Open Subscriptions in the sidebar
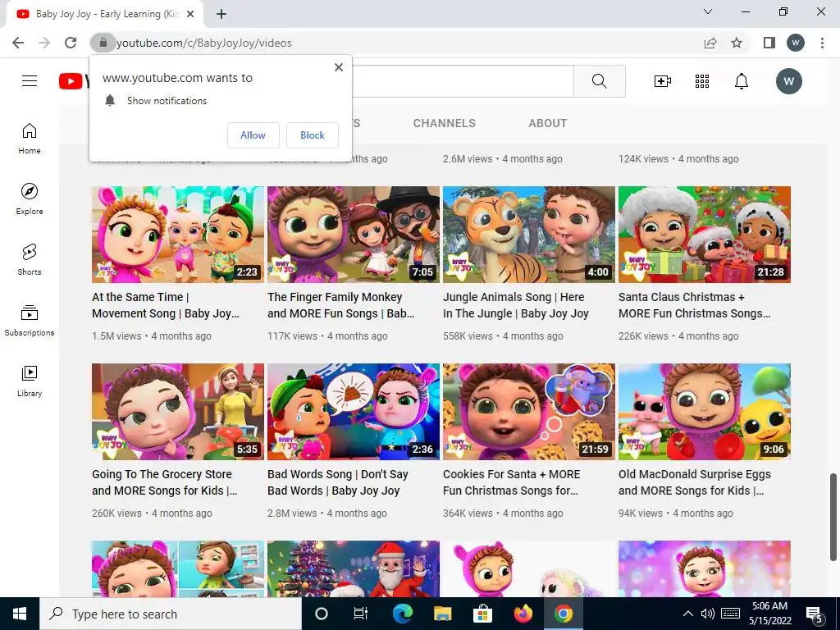840x630 pixels. click(30, 321)
